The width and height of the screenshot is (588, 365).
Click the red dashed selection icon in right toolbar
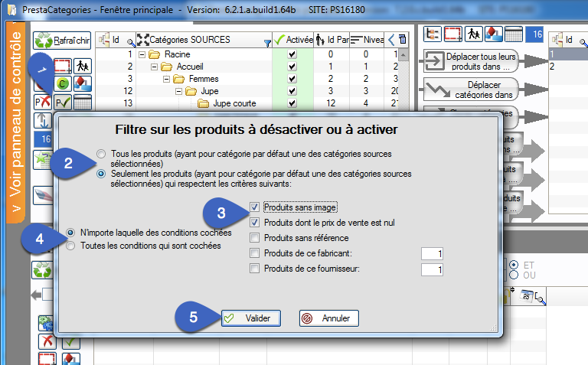pyautogui.click(x=453, y=34)
